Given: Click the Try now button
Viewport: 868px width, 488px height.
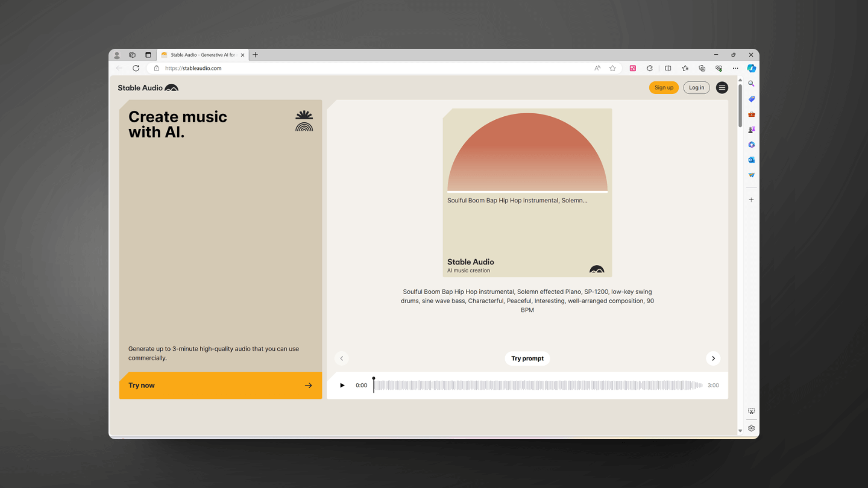Looking at the screenshot, I should tap(221, 386).
